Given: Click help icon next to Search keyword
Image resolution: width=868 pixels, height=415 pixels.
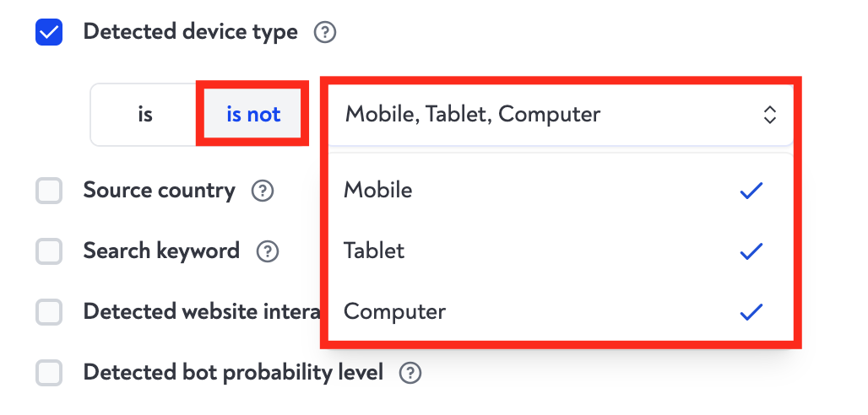Looking at the screenshot, I should pyautogui.click(x=268, y=251).
